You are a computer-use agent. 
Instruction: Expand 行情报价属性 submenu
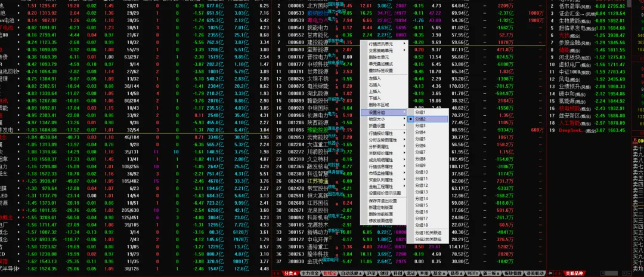pos(384,133)
